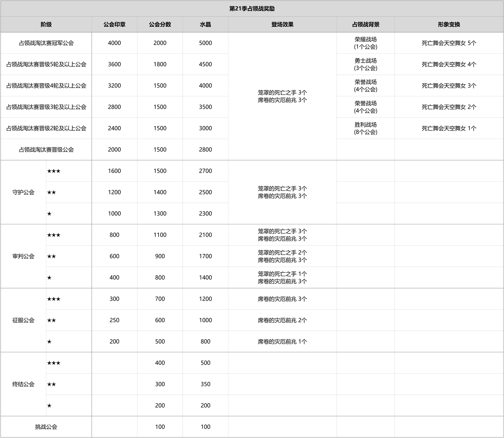
Task: Select the 阶级 column header
Action: click(46, 25)
